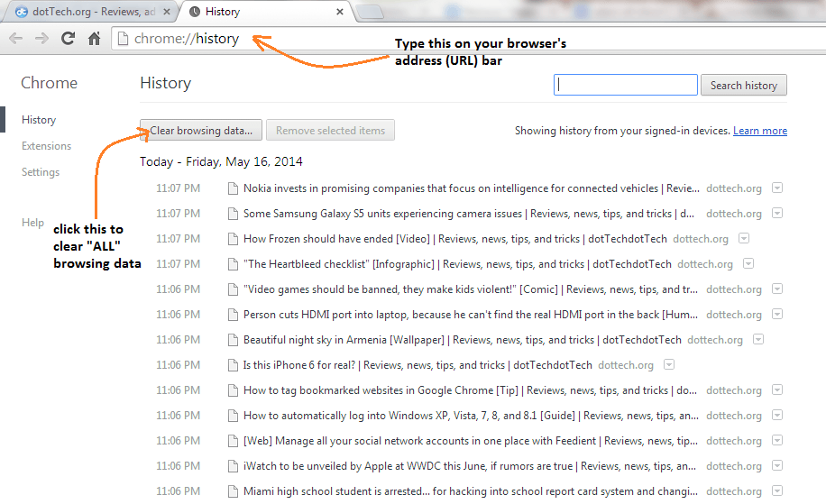Open dropdown for How Frozen should have ended
826x504 pixels.
[x=744, y=238]
